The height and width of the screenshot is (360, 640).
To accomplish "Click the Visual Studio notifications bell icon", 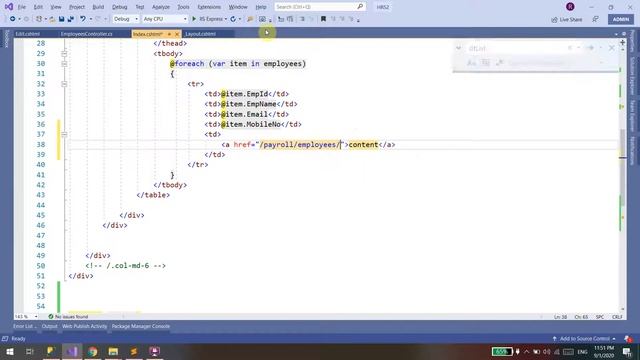I will tap(628, 339).
